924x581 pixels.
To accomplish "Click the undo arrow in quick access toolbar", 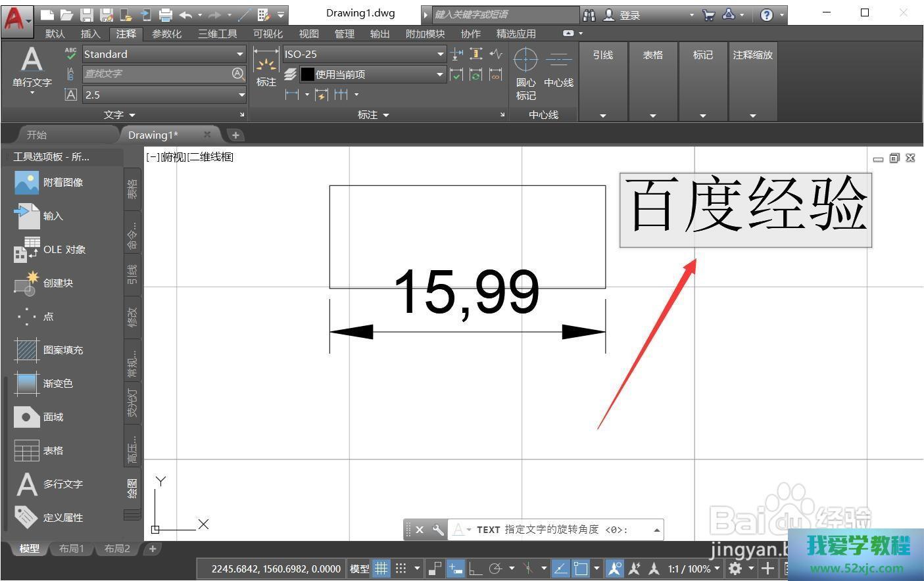I will [185, 14].
